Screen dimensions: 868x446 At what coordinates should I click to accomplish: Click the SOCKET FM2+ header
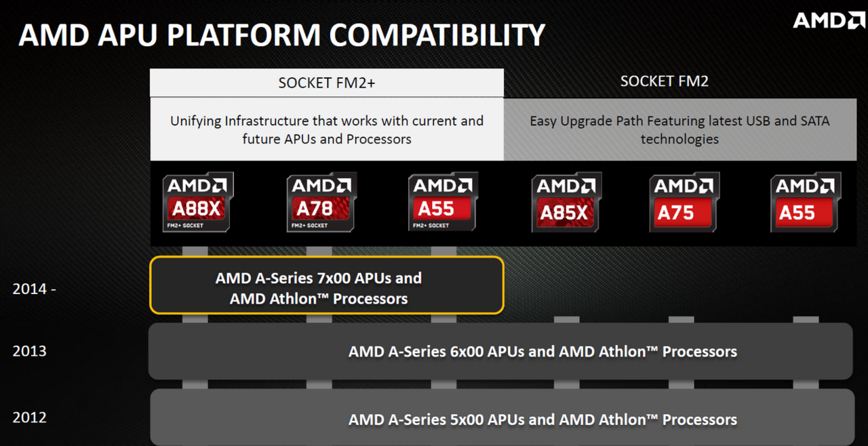pyautogui.click(x=327, y=83)
